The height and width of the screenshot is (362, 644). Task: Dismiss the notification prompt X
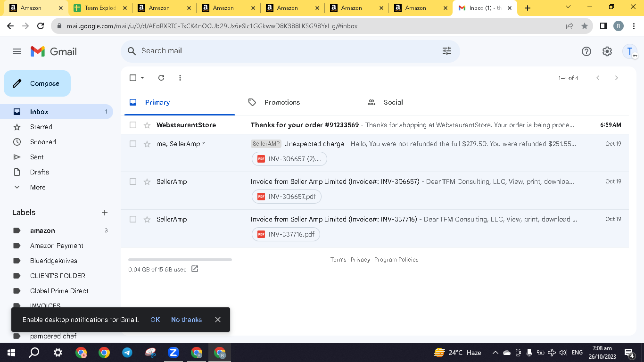[218, 320]
